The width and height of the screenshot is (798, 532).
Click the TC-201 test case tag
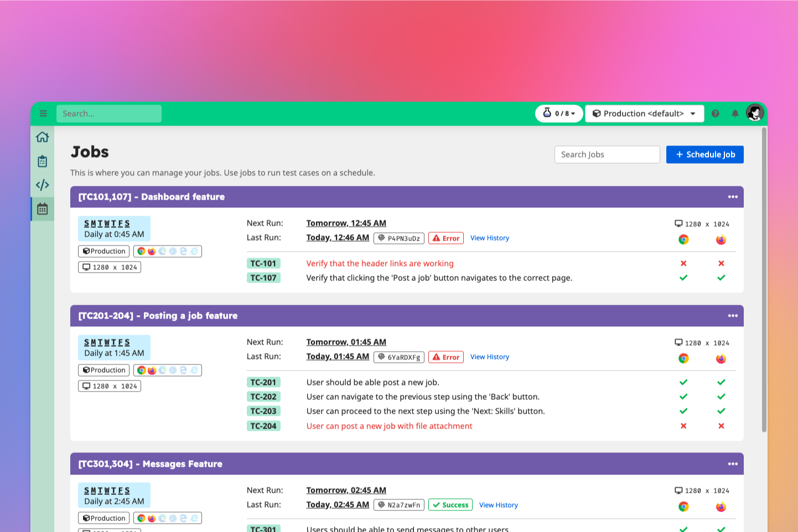point(263,382)
